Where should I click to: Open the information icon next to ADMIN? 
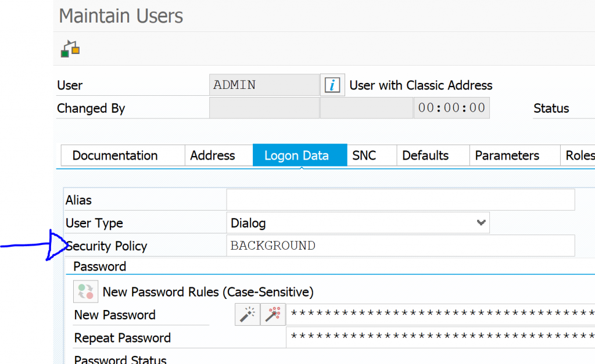click(x=332, y=85)
